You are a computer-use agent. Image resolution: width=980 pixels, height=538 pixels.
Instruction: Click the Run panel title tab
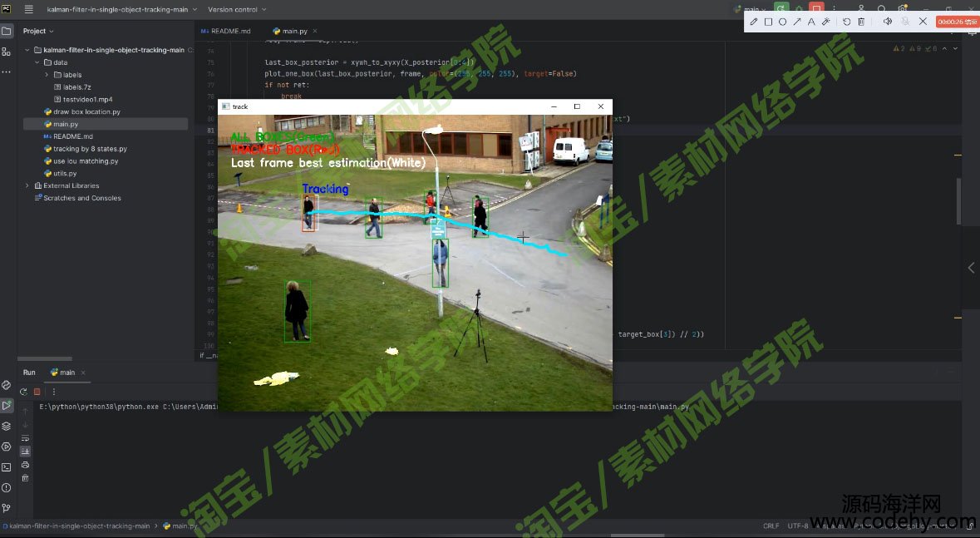coord(29,373)
